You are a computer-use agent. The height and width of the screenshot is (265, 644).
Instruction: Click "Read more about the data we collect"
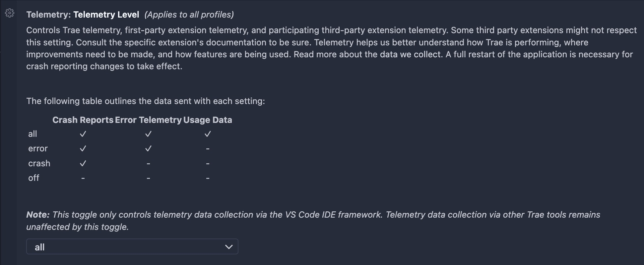(368, 54)
